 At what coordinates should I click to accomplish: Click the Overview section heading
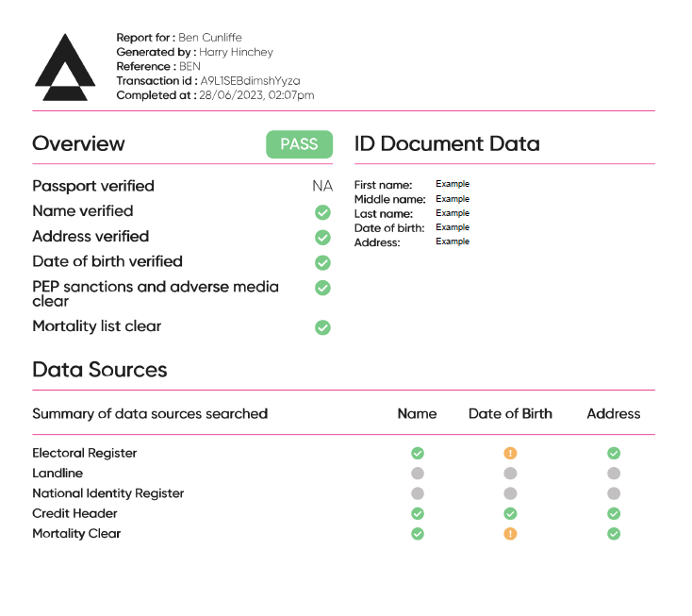pyautogui.click(x=78, y=143)
